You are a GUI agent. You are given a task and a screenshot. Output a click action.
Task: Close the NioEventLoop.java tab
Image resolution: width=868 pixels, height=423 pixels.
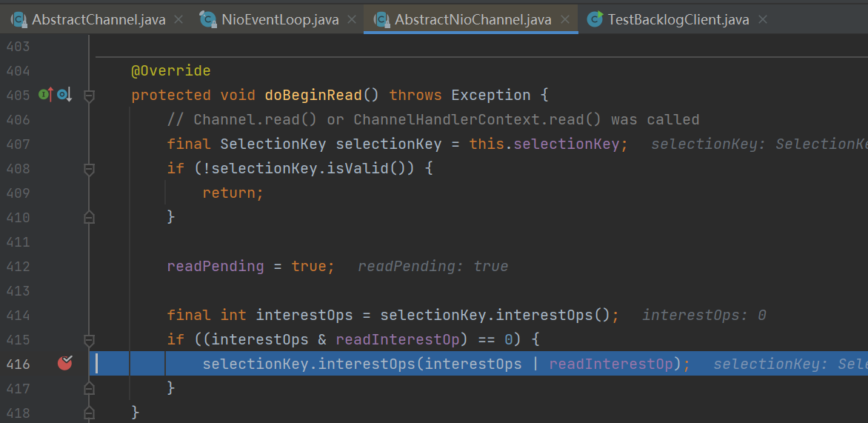pos(352,20)
